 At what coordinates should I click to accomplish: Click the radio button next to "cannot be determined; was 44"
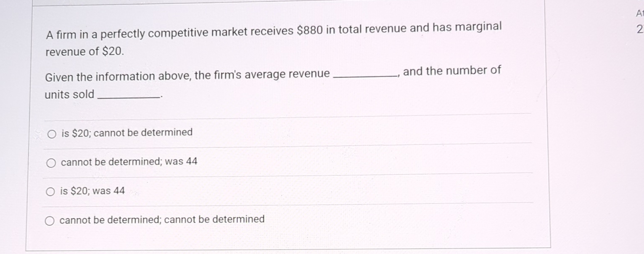click(x=51, y=162)
